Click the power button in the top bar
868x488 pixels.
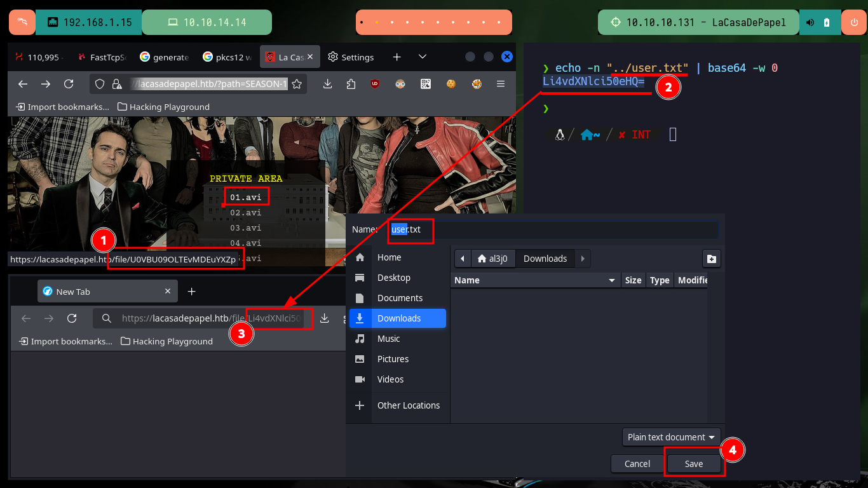coord(854,22)
